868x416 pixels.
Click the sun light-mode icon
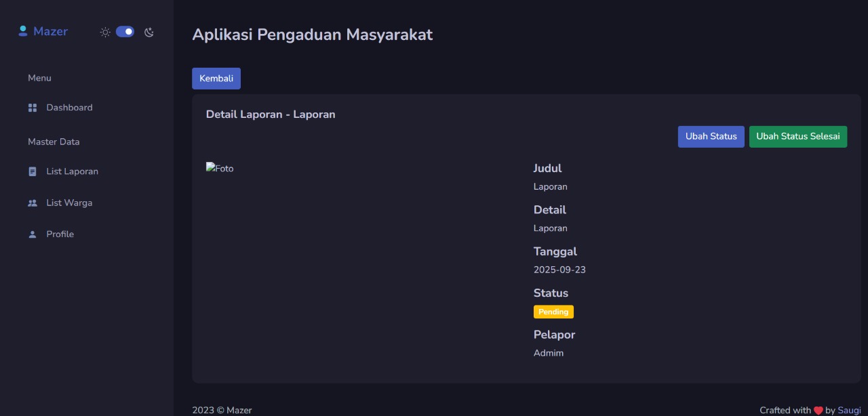point(105,32)
